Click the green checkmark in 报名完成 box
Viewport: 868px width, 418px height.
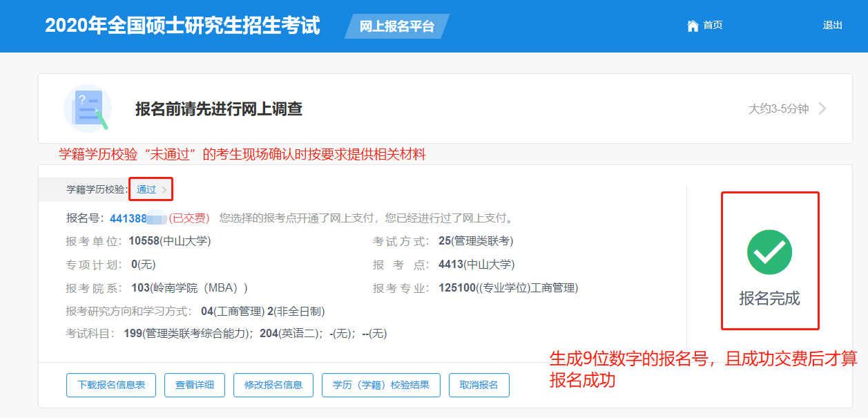pos(770,252)
